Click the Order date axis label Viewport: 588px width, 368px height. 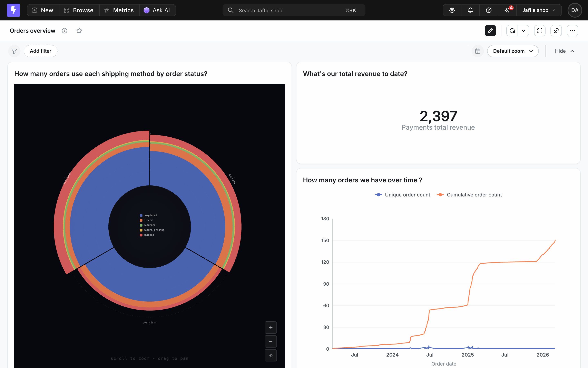pos(444,364)
